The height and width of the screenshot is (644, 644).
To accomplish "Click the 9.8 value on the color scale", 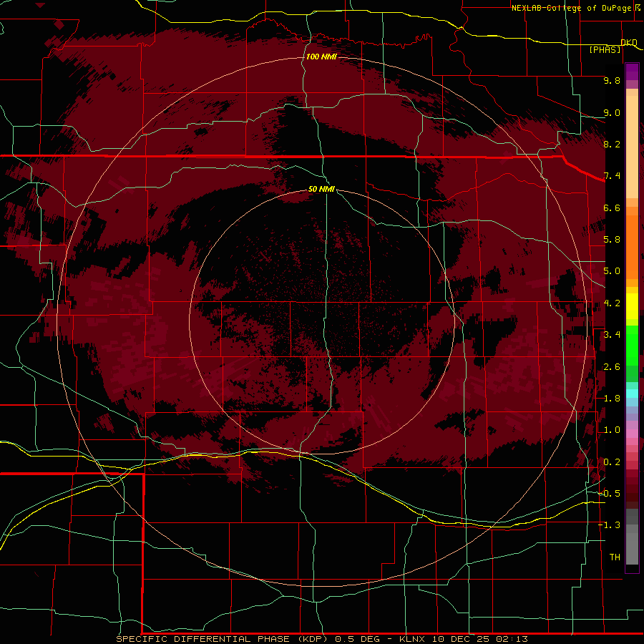I will tap(612, 80).
